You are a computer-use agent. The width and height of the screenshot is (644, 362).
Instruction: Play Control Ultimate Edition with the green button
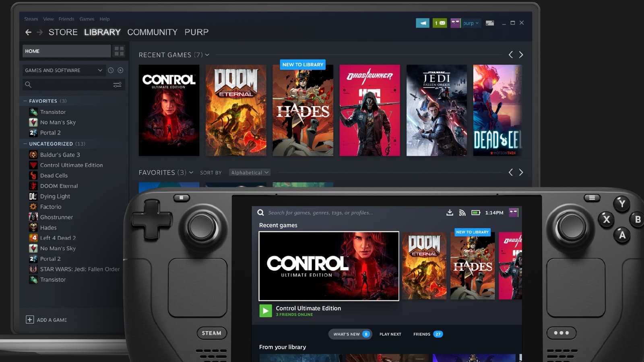(x=266, y=311)
